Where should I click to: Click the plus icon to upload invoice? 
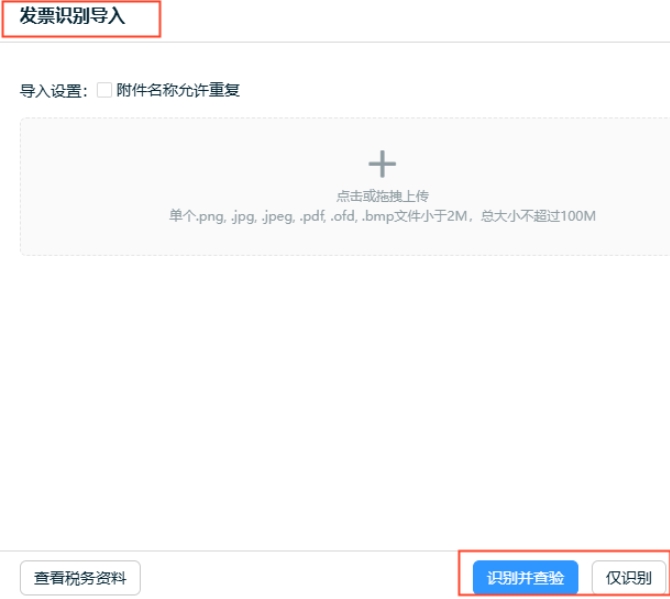(382, 164)
